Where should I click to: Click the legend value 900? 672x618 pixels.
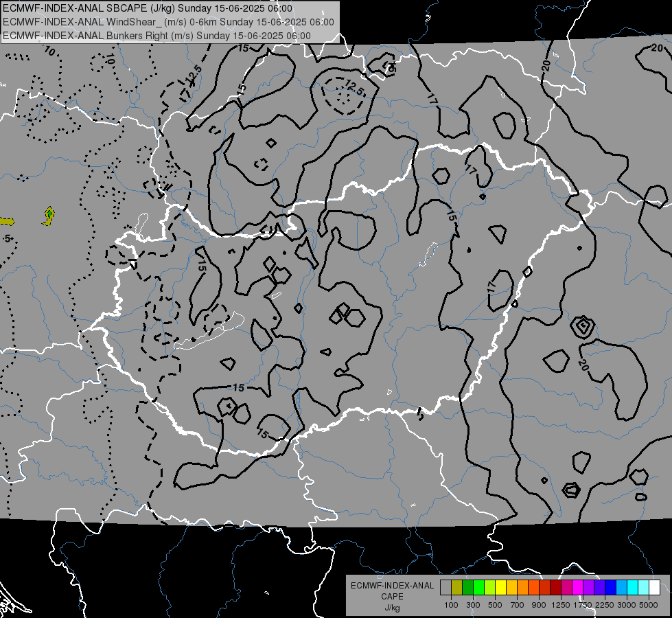[539, 605]
